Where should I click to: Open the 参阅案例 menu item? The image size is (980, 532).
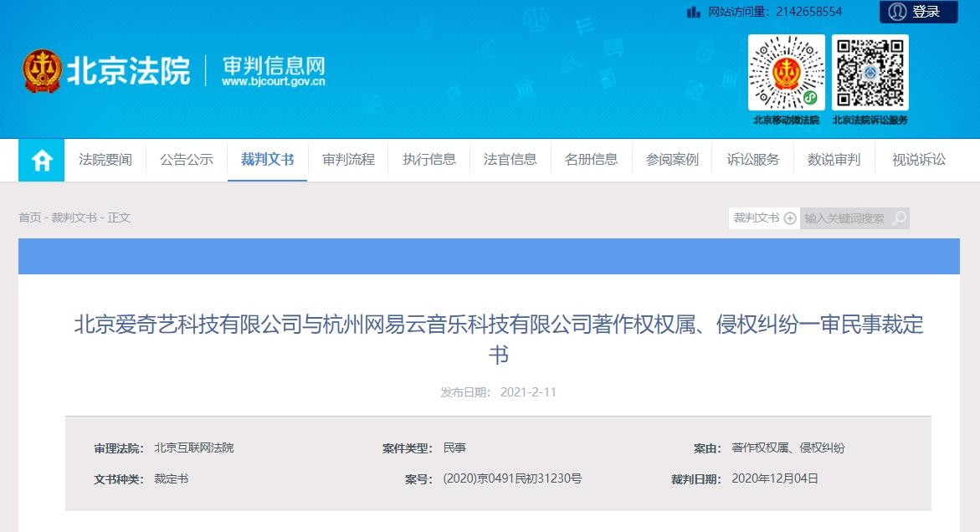click(672, 160)
